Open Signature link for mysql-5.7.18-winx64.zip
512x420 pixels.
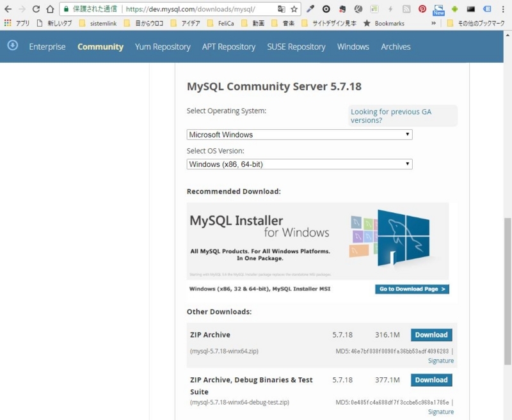pyautogui.click(x=441, y=361)
